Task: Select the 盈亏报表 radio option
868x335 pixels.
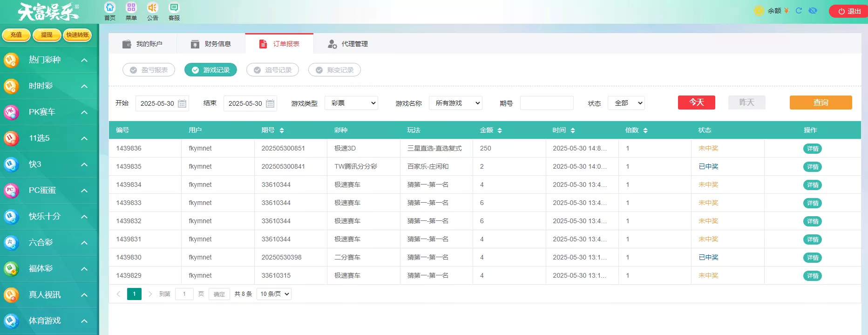Action: click(149, 70)
